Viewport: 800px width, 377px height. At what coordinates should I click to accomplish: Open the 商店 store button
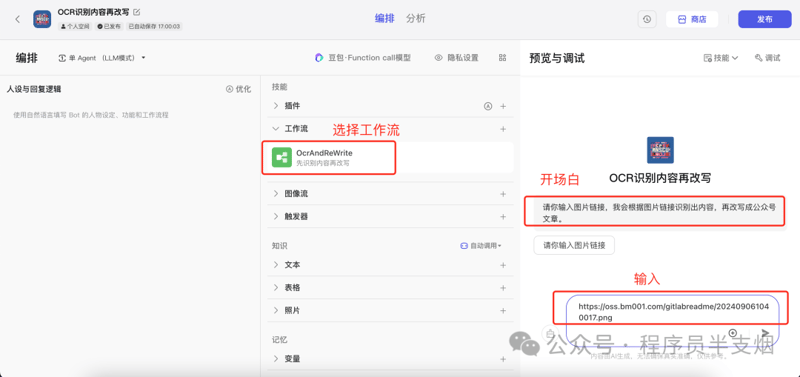[x=692, y=19]
